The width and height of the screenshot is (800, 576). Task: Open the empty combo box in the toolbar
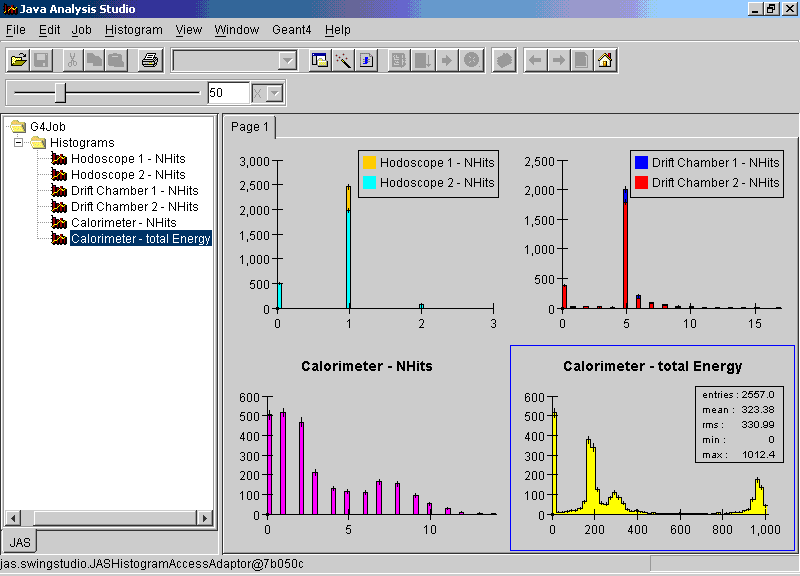[288, 60]
